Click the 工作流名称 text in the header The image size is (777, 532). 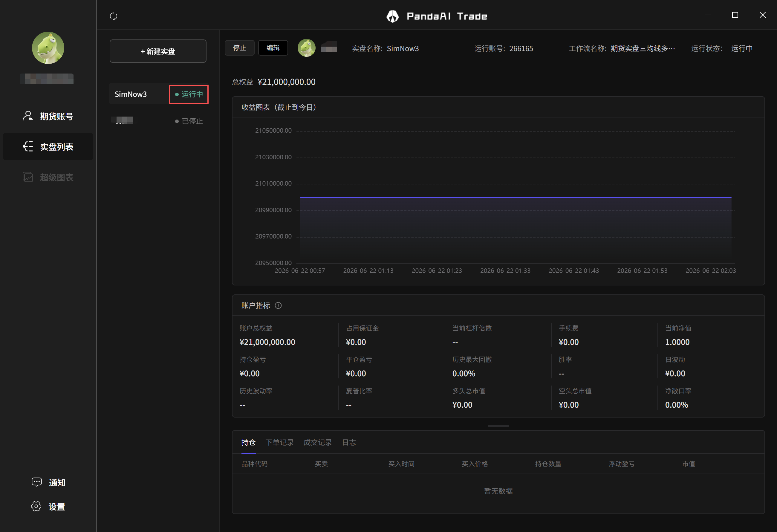pyautogui.click(x=622, y=48)
